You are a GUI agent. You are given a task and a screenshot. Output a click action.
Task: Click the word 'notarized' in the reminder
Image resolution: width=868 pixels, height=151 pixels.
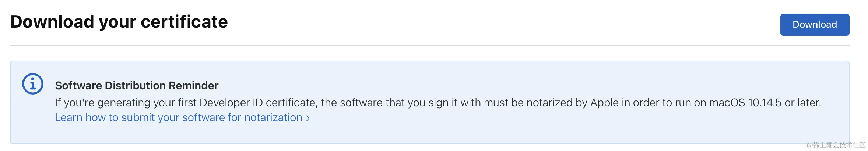[x=549, y=103]
